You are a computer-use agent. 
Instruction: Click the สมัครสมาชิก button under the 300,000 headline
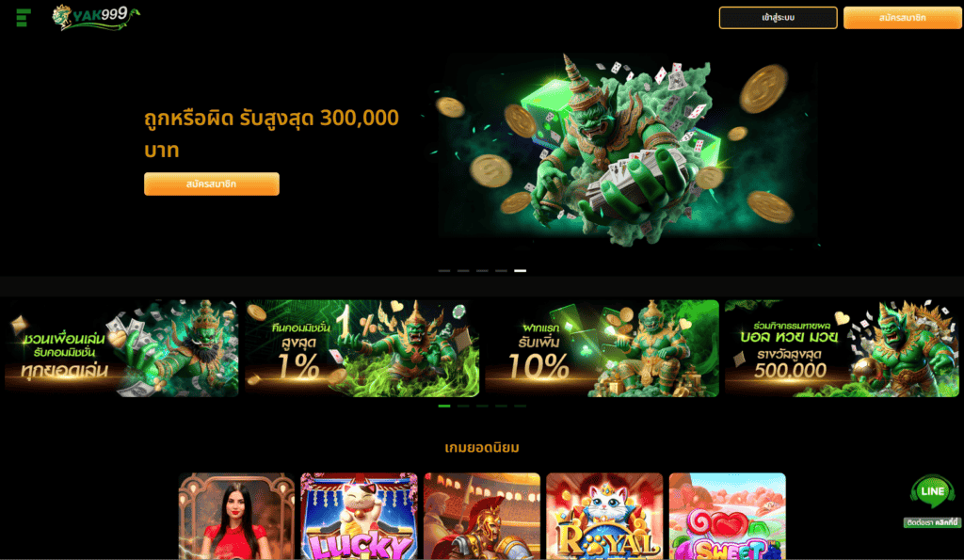coord(212,184)
